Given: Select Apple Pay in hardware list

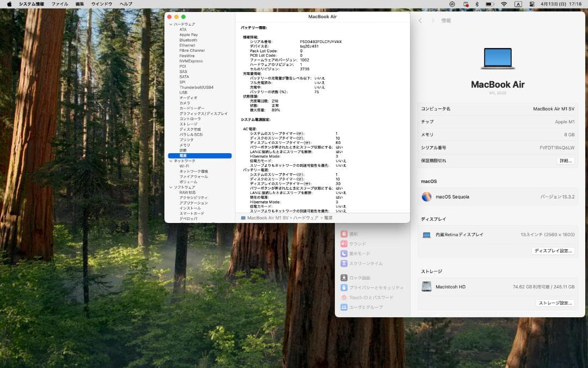Looking at the screenshot, I should click(x=188, y=35).
